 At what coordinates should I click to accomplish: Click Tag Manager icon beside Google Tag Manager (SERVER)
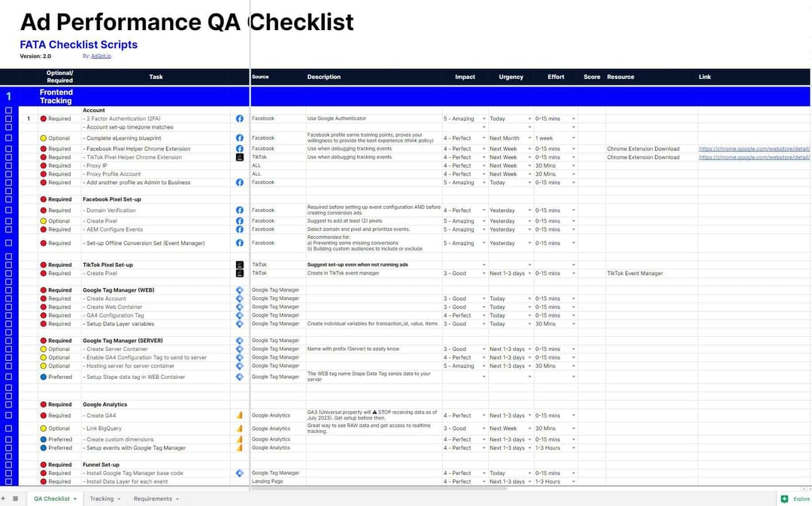(x=239, y=341)
